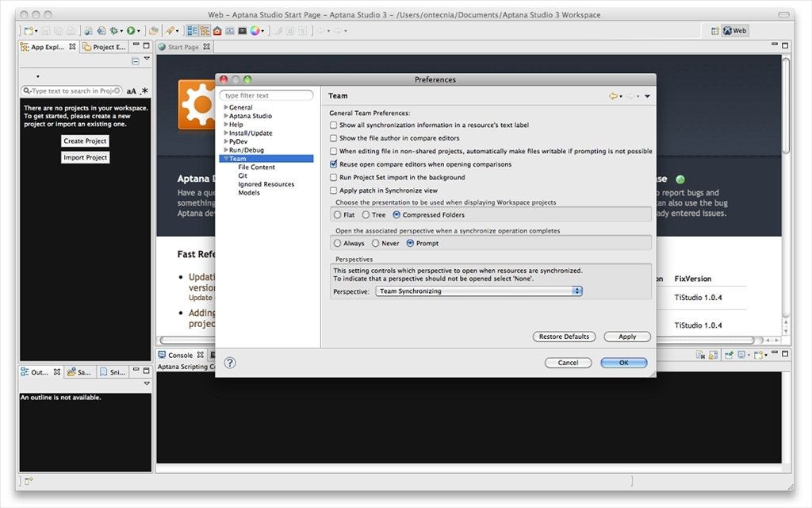Screen dimensions: 812x508
Task: Check 'automatically make files writable' option
Action: [x=334, y=151]
